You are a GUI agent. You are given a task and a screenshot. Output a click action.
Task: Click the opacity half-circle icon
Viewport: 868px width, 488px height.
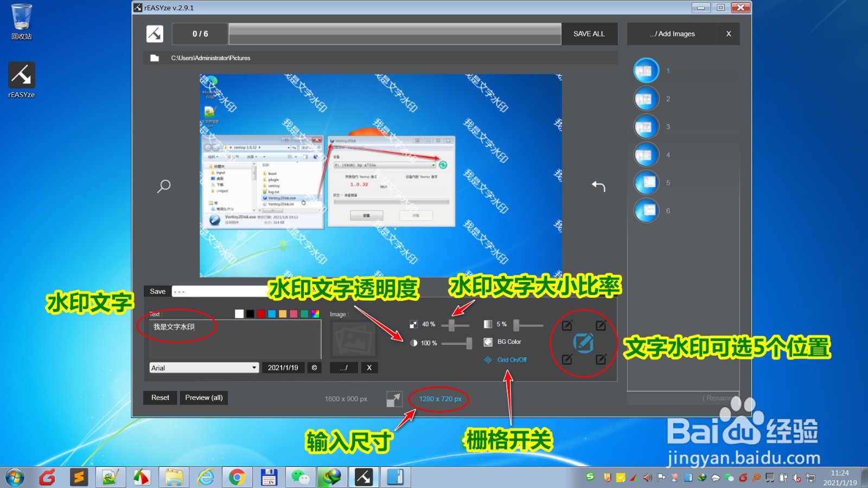tap(413, 343)
